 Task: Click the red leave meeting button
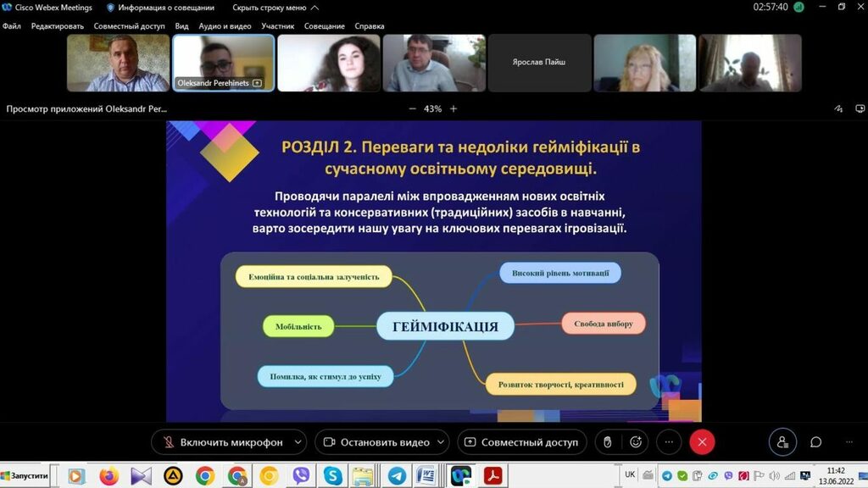pos(702,442)
